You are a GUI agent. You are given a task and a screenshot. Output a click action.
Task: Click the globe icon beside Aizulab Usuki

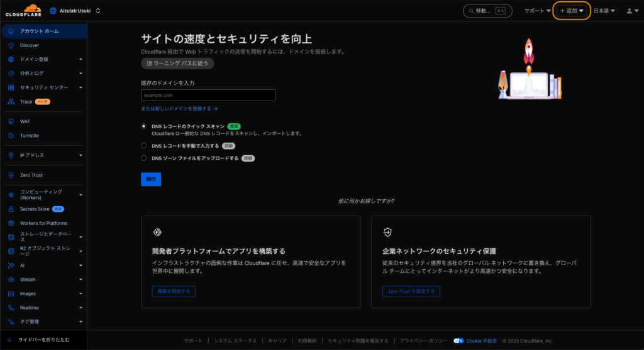(53, 11)
